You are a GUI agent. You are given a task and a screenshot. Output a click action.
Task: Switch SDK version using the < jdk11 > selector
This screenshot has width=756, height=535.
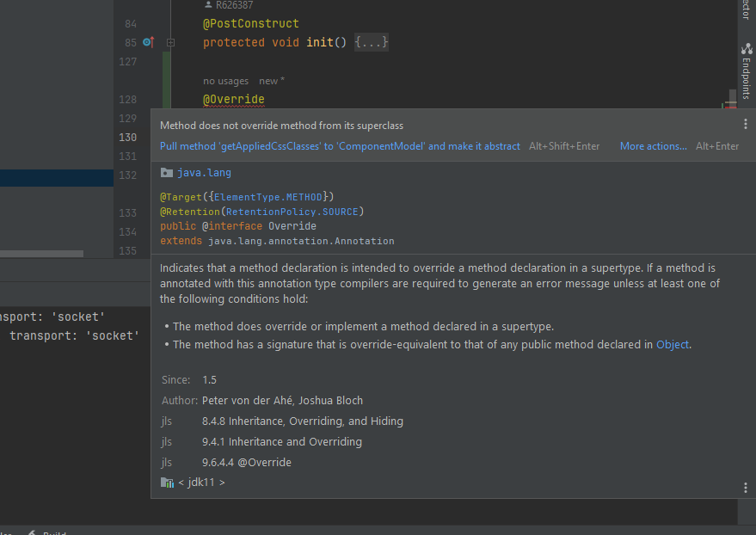tap(202, 482)
